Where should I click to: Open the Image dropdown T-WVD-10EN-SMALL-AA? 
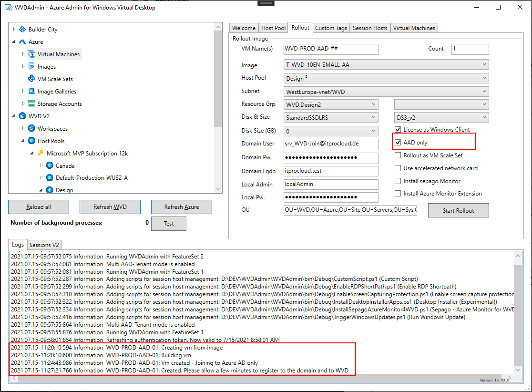[x=386, y=64]
